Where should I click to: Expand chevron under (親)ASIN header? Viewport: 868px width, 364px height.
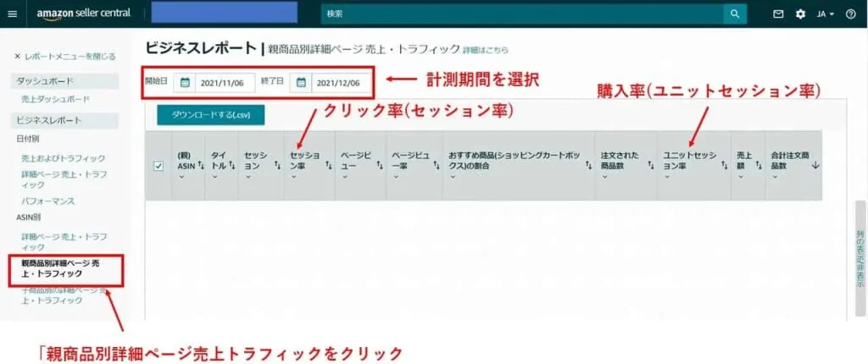181,177
